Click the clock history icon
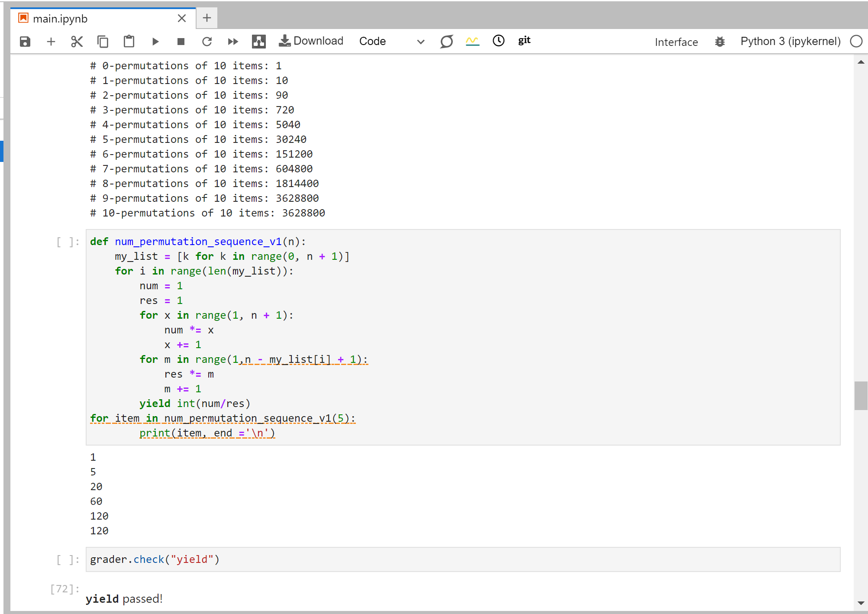 499,41
